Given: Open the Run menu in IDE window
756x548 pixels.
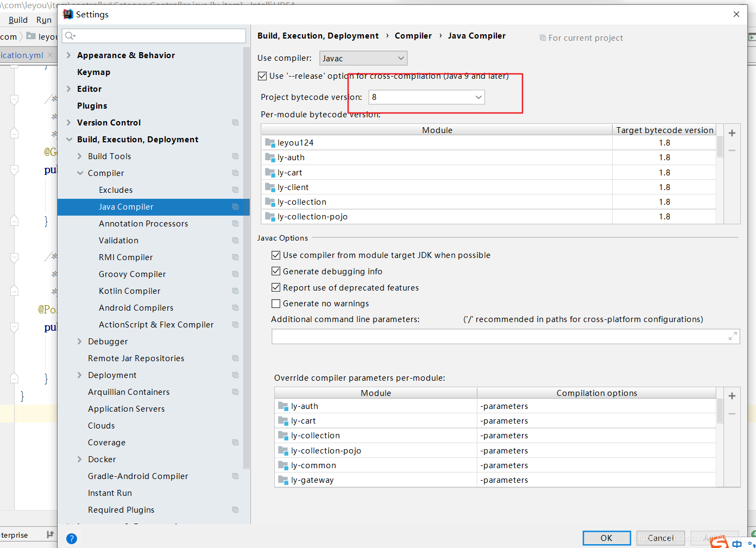Looking at the screenshot, I should coord(44,20).
